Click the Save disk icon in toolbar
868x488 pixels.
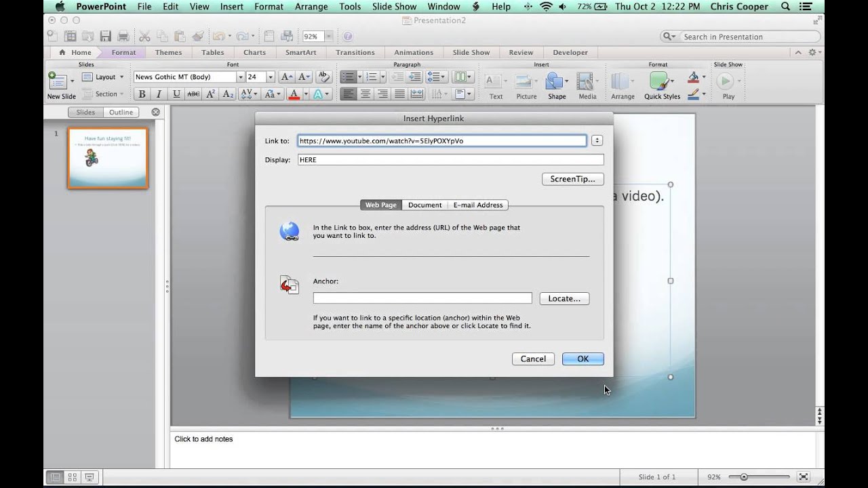[105, 37]
